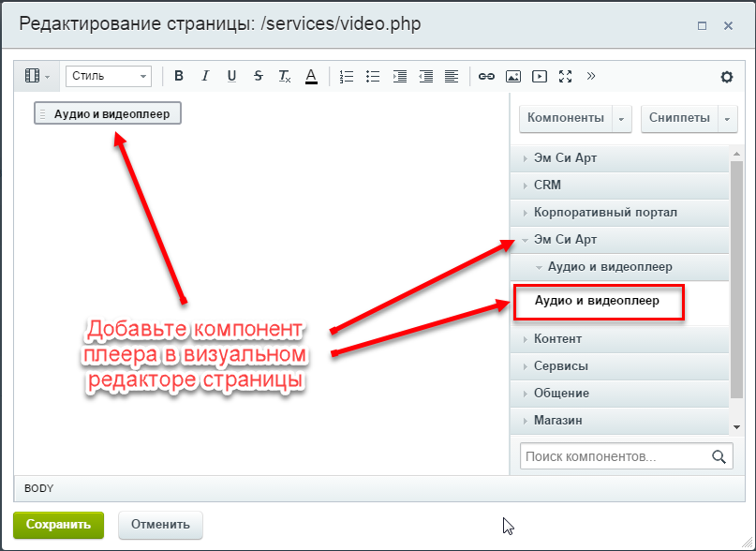Click the insert video icon
Viewport: 756px width, 551px height.
[538, 76]
